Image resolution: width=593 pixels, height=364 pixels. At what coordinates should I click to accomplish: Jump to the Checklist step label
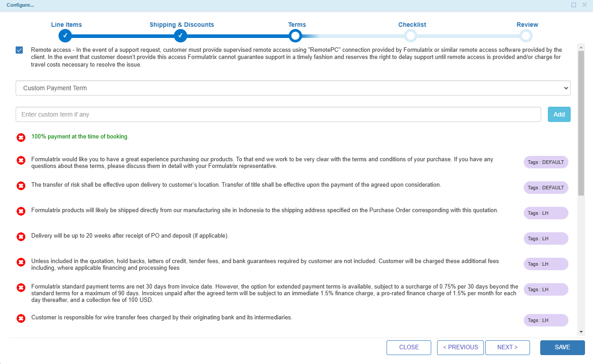tap(412, 25)
